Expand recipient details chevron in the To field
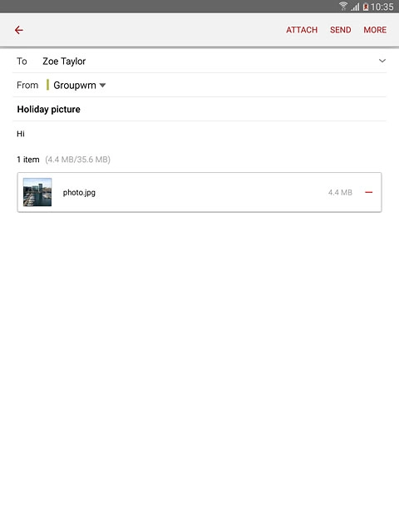This screenshot has height=532, width=399. pyautogui.click(x=382, y=61)
